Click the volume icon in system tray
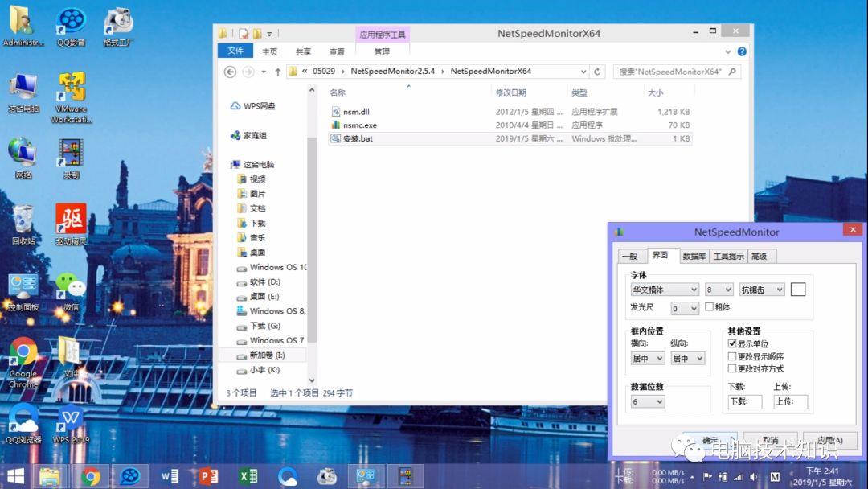Viewport: 868px width, 489px height. [753, 476]
